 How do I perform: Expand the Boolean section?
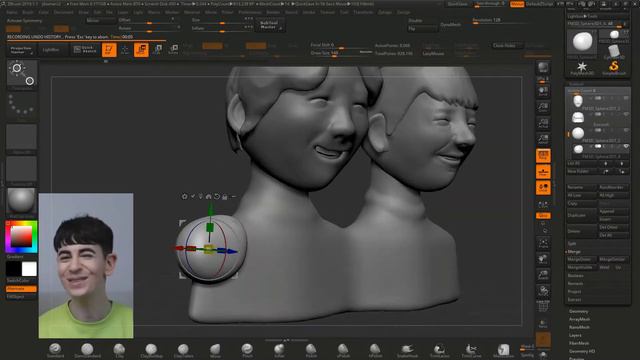[x=575, y=276]
